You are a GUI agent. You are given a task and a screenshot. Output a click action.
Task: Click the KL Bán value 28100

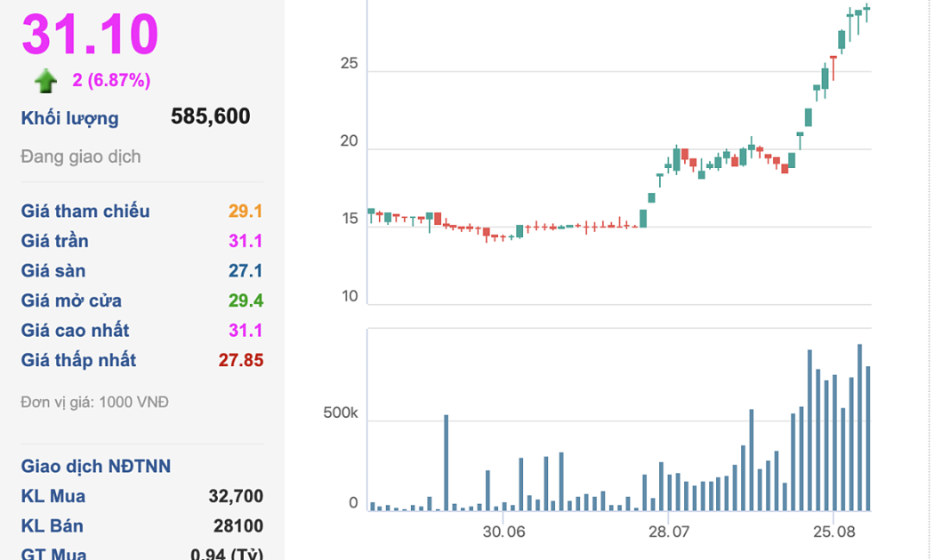[x=238, y=526]
